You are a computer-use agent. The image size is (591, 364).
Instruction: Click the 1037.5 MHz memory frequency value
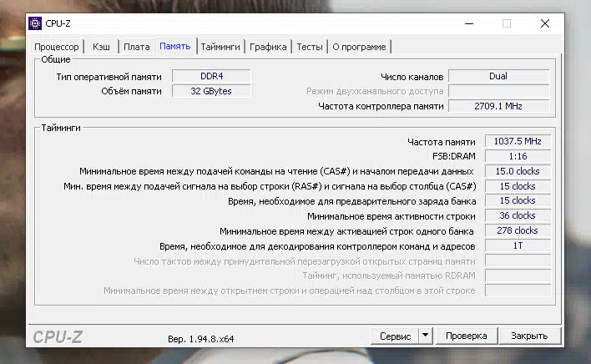518,141
